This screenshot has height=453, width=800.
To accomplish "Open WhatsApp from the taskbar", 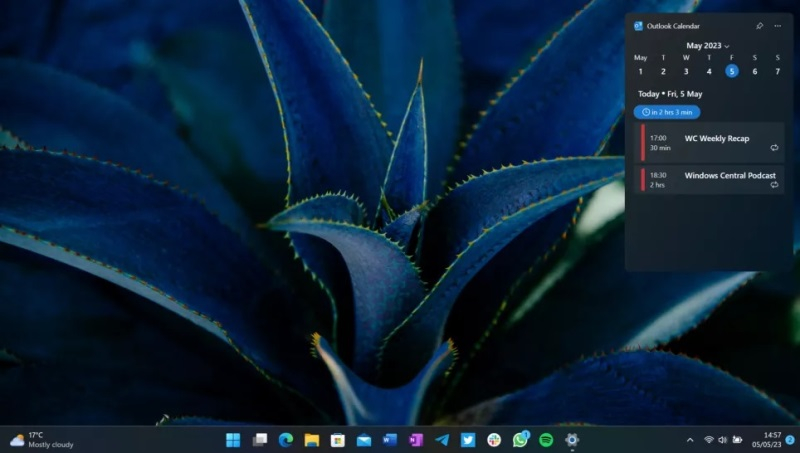I will point(520,440).
